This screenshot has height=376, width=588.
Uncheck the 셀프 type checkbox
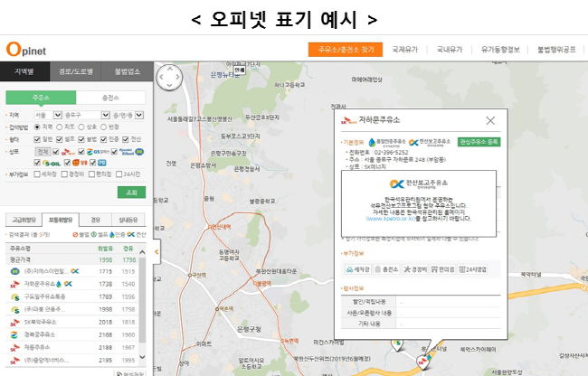pyautogui.click(x=59, y=139)
